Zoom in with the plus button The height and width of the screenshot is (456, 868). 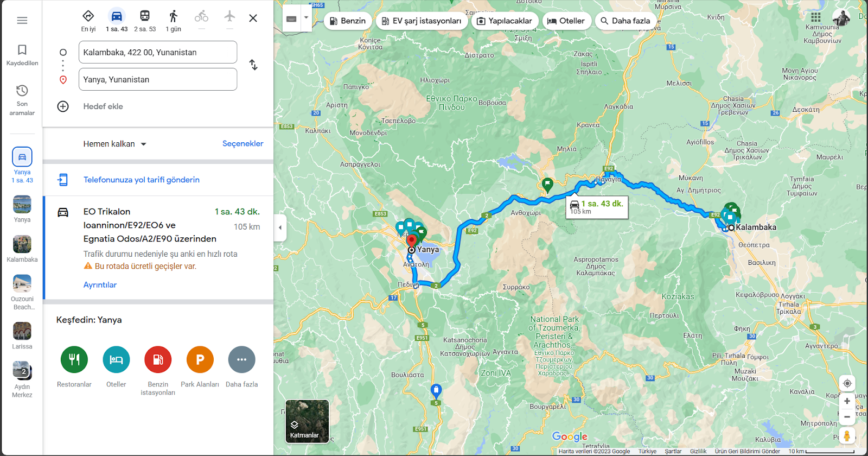(x=847, y=401)
